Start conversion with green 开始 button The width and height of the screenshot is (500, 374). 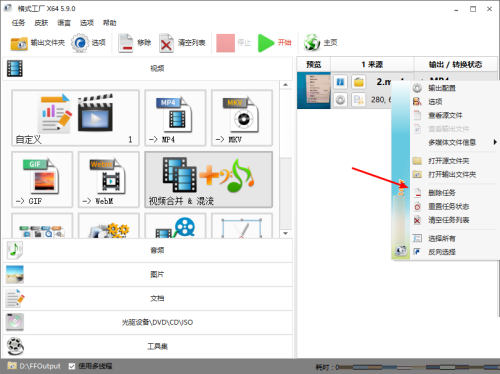pyautogui.click(x=275, y=43)
